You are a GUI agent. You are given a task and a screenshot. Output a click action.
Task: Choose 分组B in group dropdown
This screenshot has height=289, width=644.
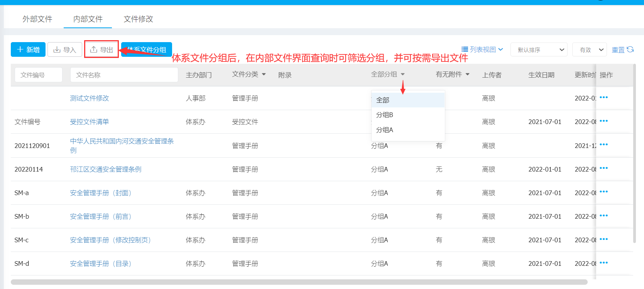point(408,115)
